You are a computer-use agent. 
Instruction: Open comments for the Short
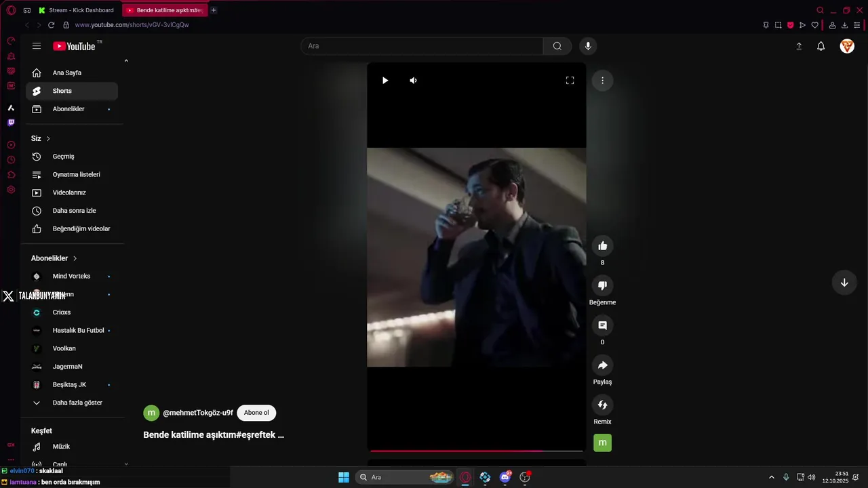[602, 325]
